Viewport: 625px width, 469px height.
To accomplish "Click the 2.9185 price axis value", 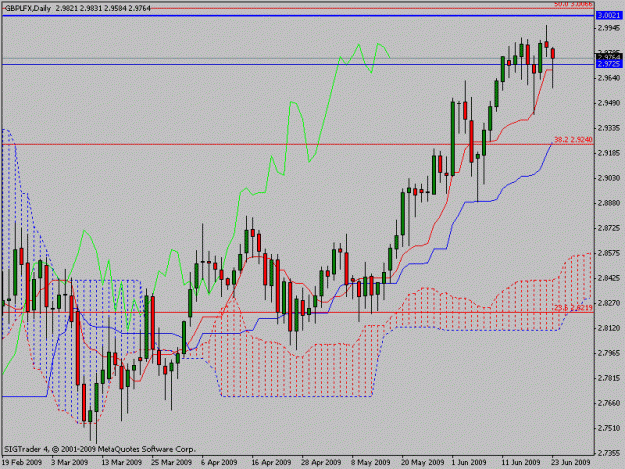I will [609, 153].
